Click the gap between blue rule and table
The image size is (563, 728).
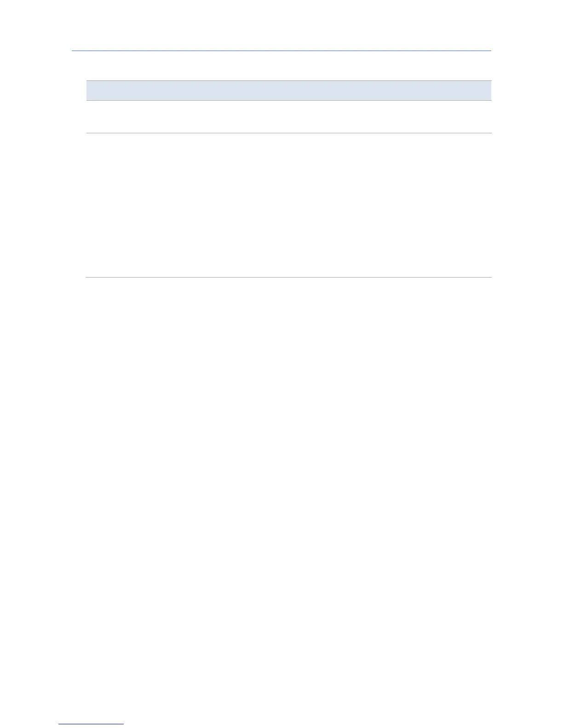click(x=281, y=66)
